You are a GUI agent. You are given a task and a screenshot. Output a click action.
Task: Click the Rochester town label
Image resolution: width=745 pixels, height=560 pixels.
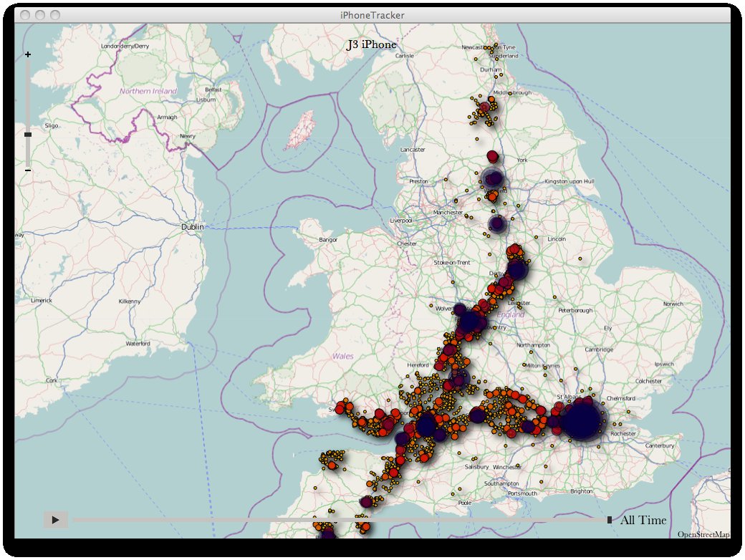point(623,434)
